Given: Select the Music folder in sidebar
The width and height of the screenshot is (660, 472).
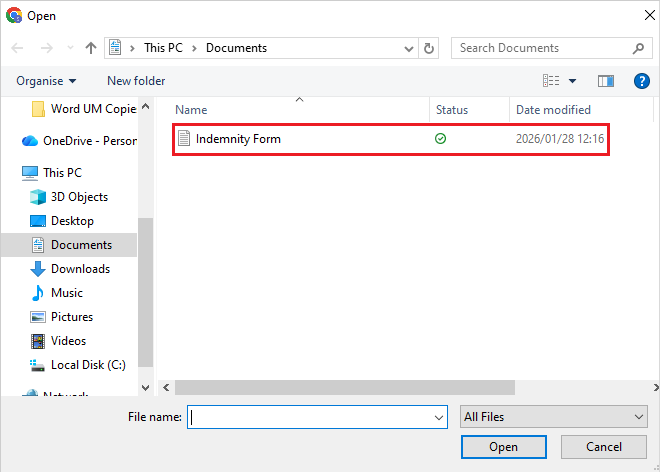Looking at the screenshot, I should click(67, 293).
